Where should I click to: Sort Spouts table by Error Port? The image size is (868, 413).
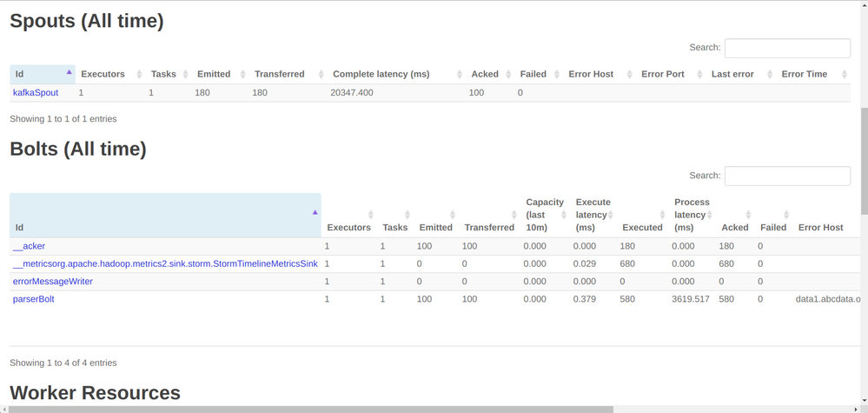click(x=671, y=74)
